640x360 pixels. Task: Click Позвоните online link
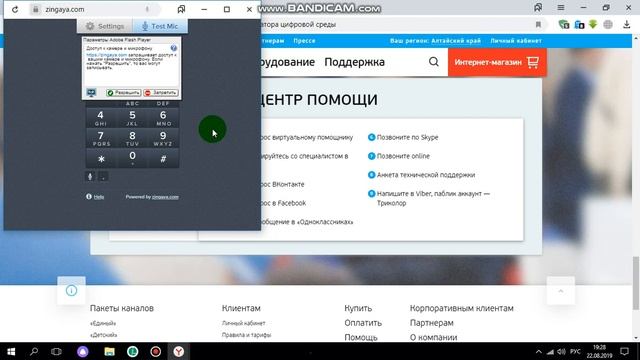pyautogui.click(x=403, y=156)
